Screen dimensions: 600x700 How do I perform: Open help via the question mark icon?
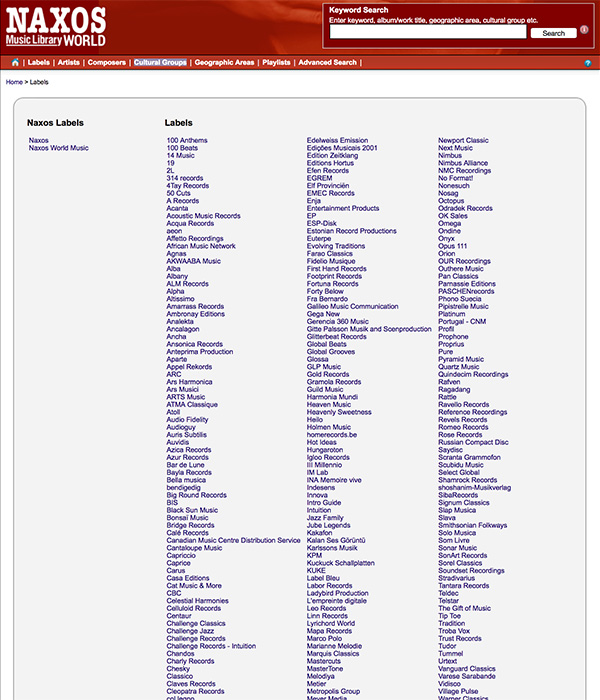click(587, 63)
